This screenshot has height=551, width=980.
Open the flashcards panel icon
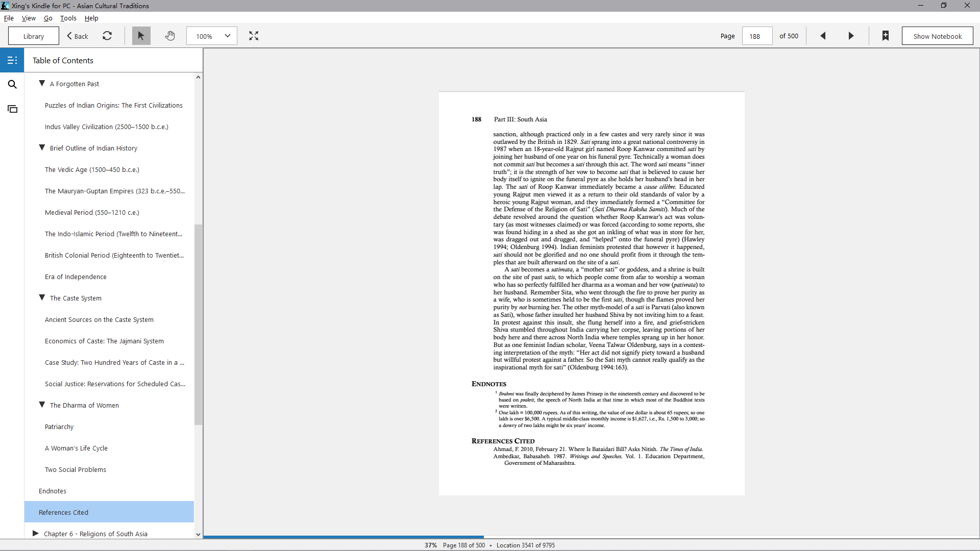[12, 109]
